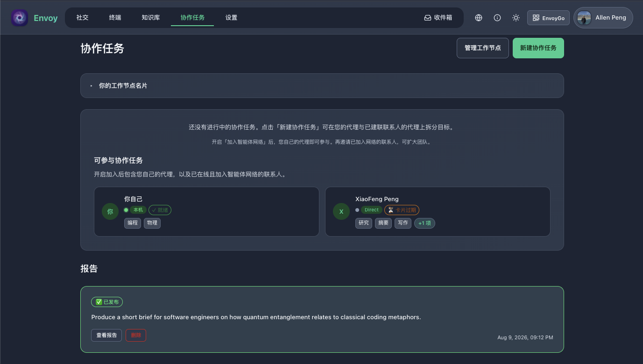Click Allen Peng avatar picture

pyautogui.click(x=584, y=18)
